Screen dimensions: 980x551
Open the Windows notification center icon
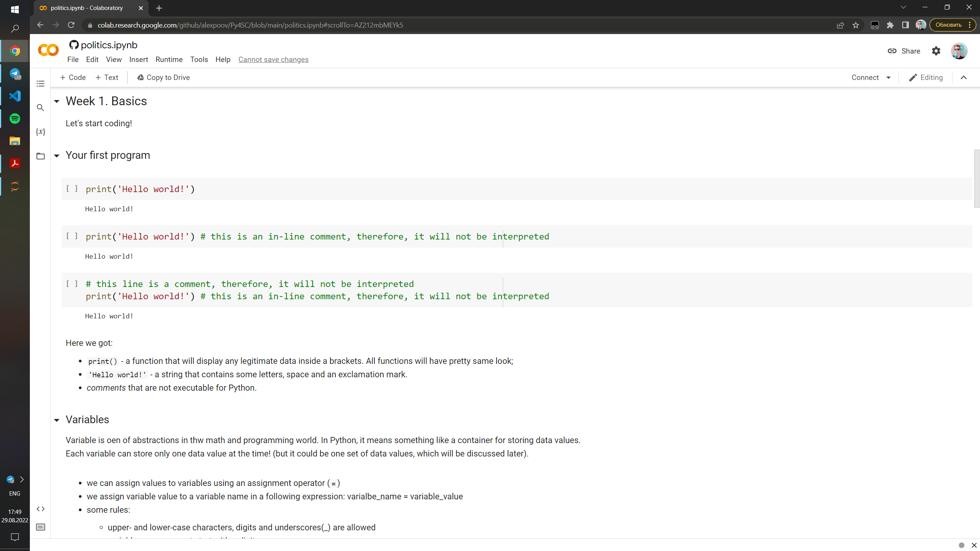pos(15,537)
